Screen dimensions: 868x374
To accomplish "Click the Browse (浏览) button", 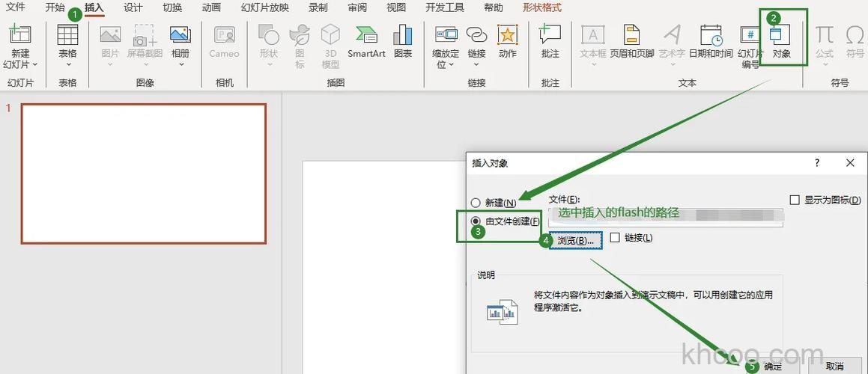I will (x=576, y=241).
